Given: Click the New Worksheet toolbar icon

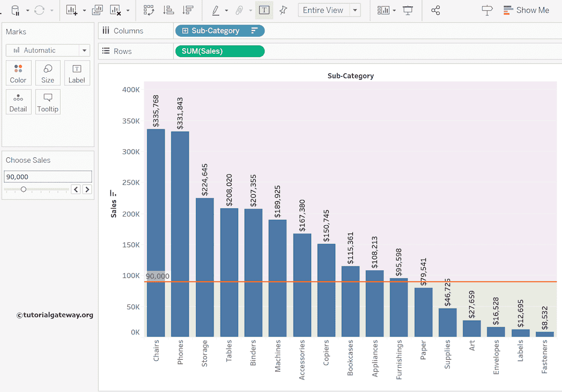Looking at the screenshot, I should (x=72, y=10).
